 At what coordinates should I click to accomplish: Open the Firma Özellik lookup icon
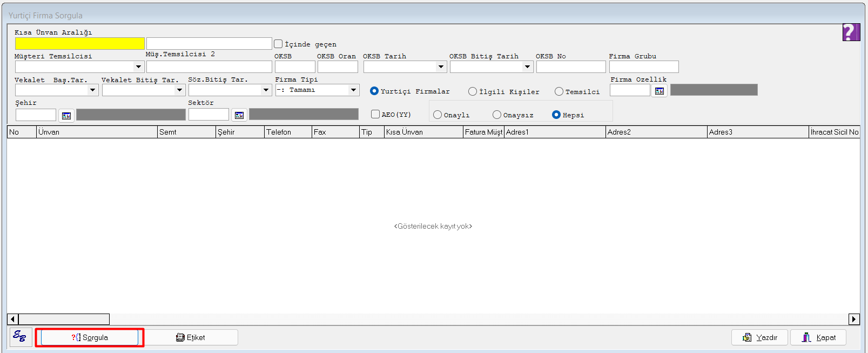coord(660,91)
